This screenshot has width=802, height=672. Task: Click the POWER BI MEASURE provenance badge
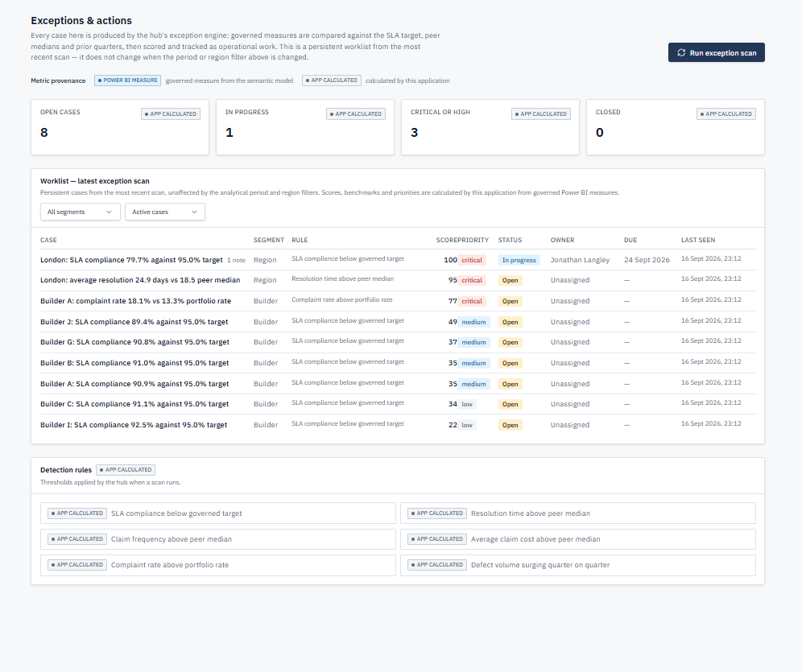click(x=127, y=80)
